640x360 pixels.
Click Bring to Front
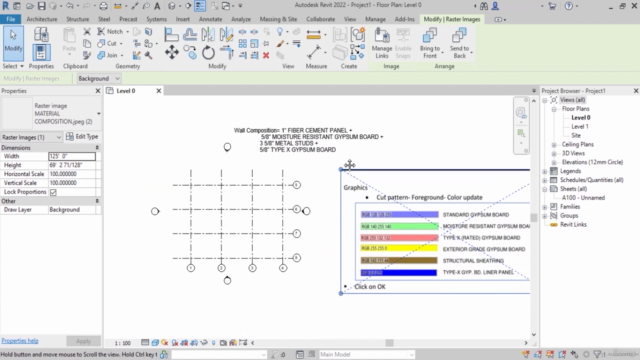[x=430, y=43]
